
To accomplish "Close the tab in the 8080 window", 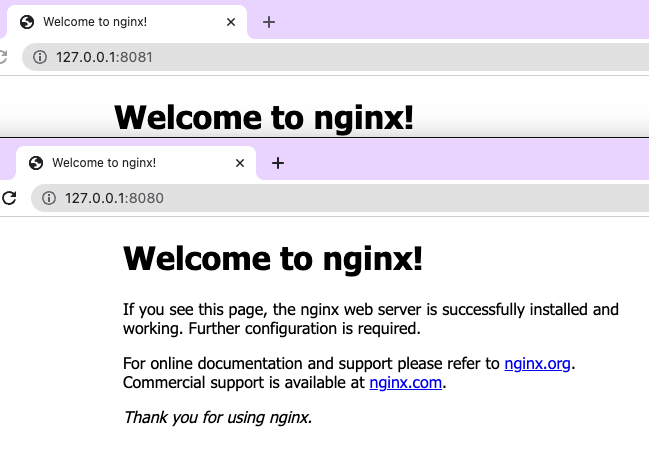I will point(240,163).
